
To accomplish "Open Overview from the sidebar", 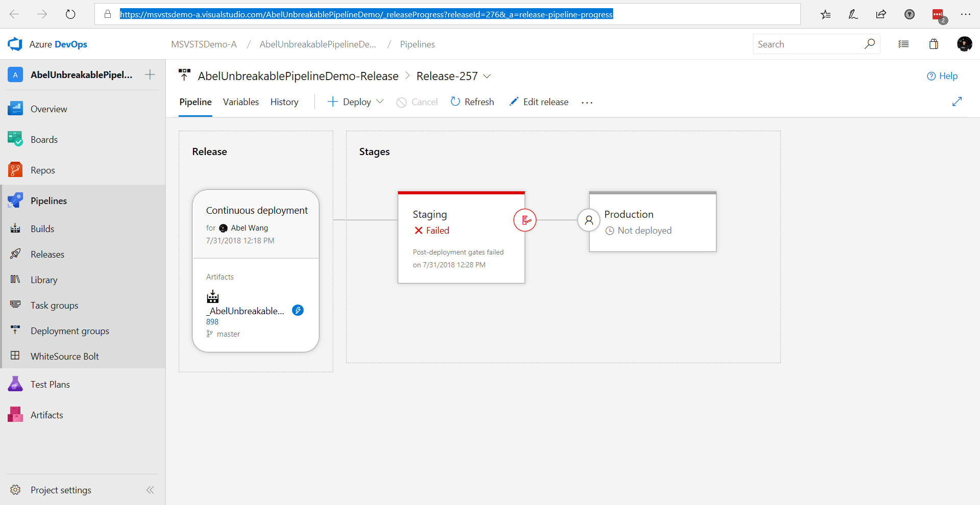I will (48, 109).
